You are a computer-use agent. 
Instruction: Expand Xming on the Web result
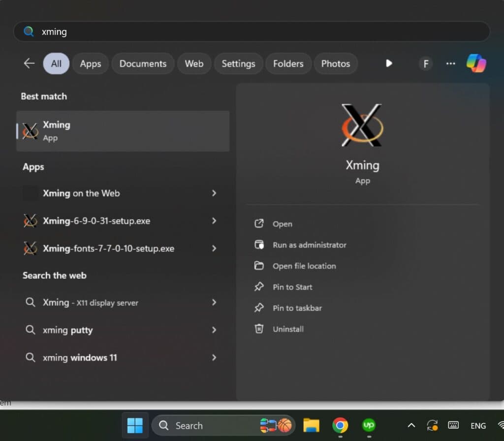tap(214, 193)
